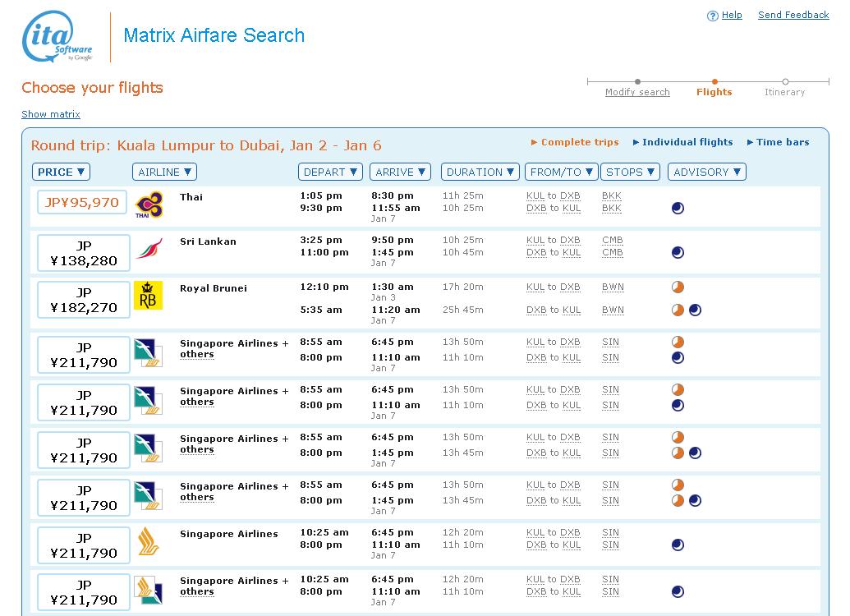
Task: Click the Sri Lankan airline logo
Action: (x=149, y=248)
